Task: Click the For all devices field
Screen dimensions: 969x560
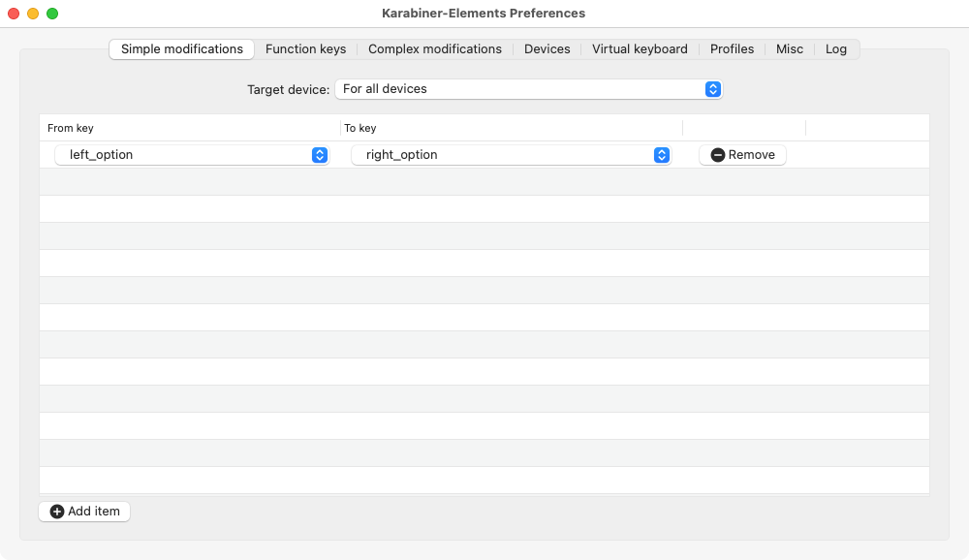Action: [528, 89]
